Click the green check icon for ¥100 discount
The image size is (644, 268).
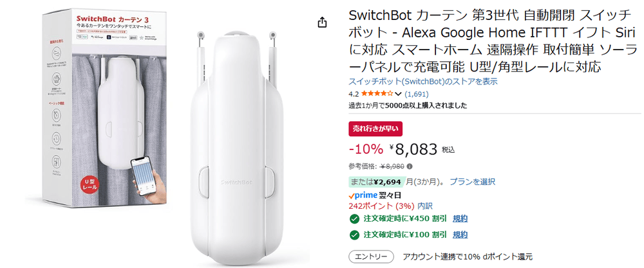354,235
